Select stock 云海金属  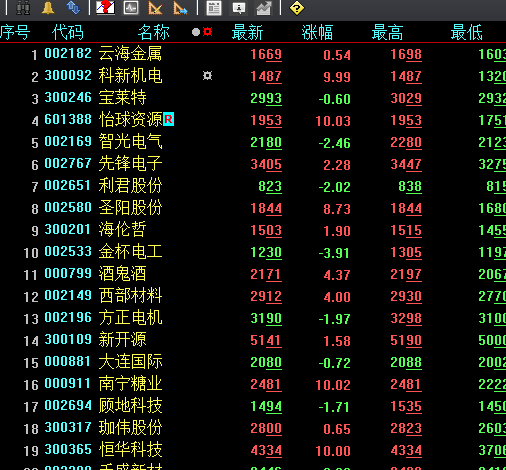130,54
